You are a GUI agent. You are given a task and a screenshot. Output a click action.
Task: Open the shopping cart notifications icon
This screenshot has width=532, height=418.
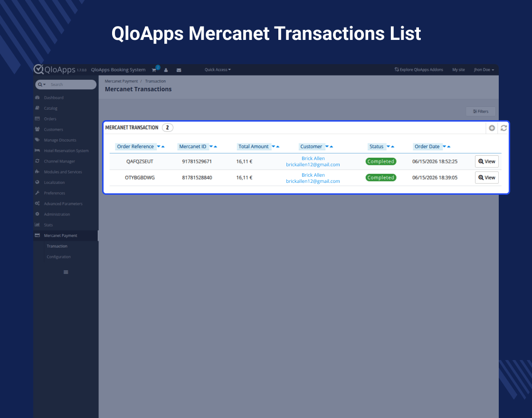pos(154,70)
